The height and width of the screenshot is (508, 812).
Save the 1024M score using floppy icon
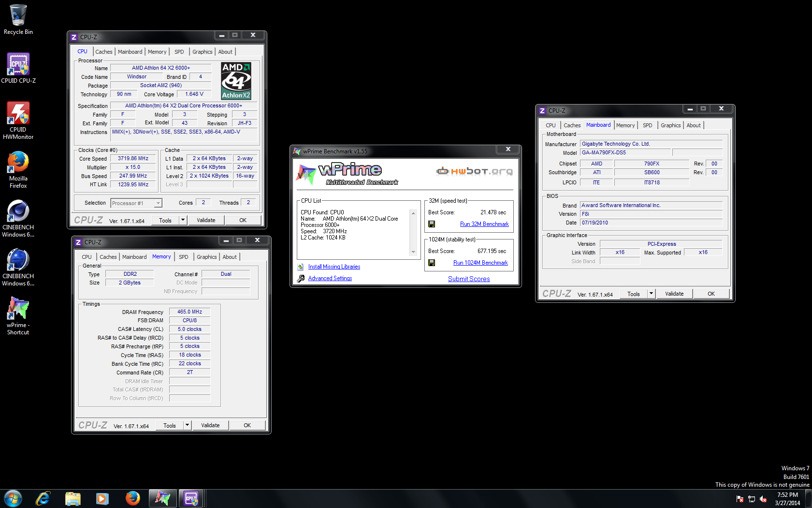tap(432, 263)
